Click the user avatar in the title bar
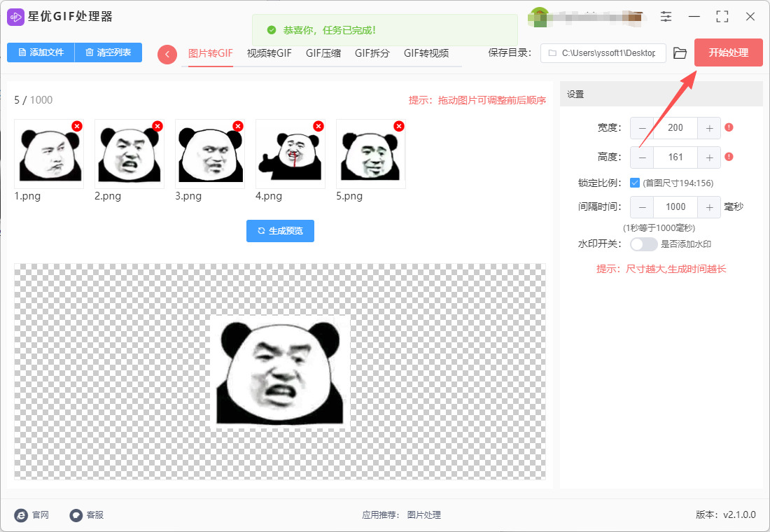This screenshot has width=770, height=532. coord(540,17)
